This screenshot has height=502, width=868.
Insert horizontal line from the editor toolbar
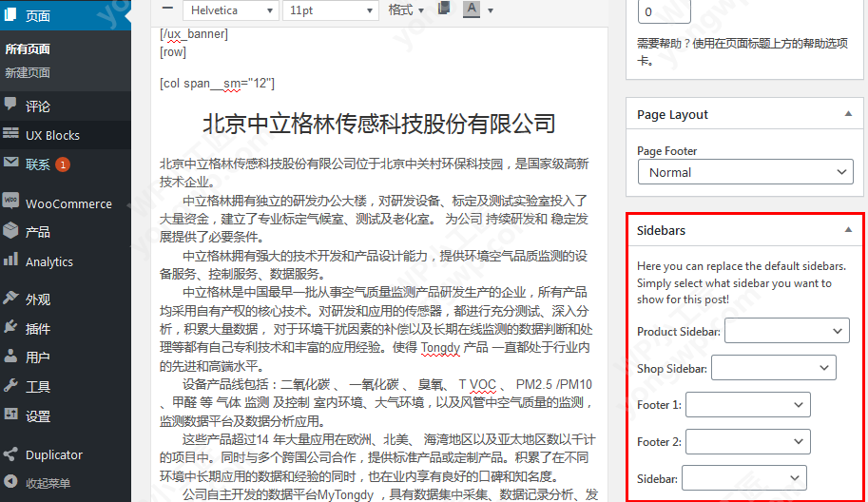point(167,9)
